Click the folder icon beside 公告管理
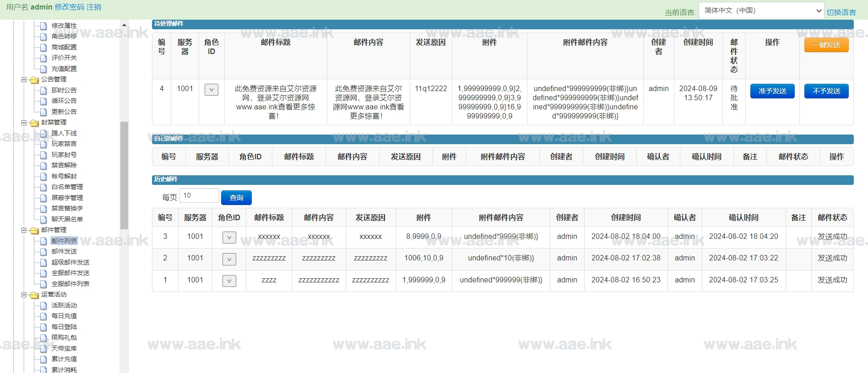 pyautogui.click(x=34, y=80)
